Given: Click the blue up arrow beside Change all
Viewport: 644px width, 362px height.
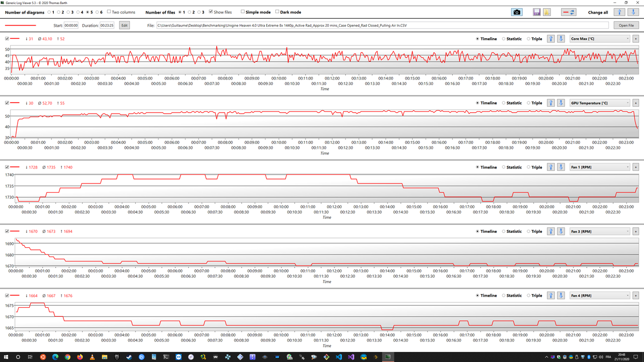Looking at the screenshot, I should (619, 12).
